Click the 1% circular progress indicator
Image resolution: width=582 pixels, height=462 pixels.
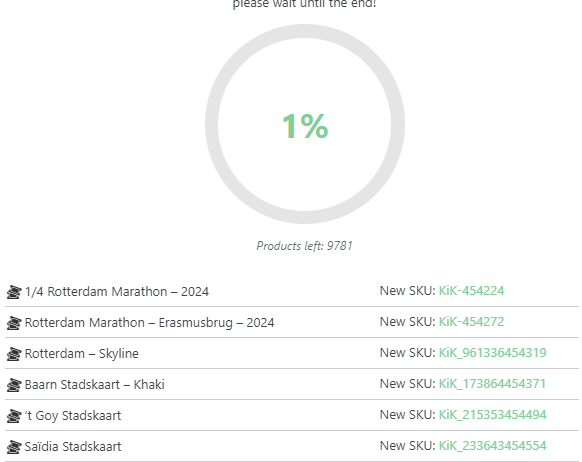tap(305, 124)
